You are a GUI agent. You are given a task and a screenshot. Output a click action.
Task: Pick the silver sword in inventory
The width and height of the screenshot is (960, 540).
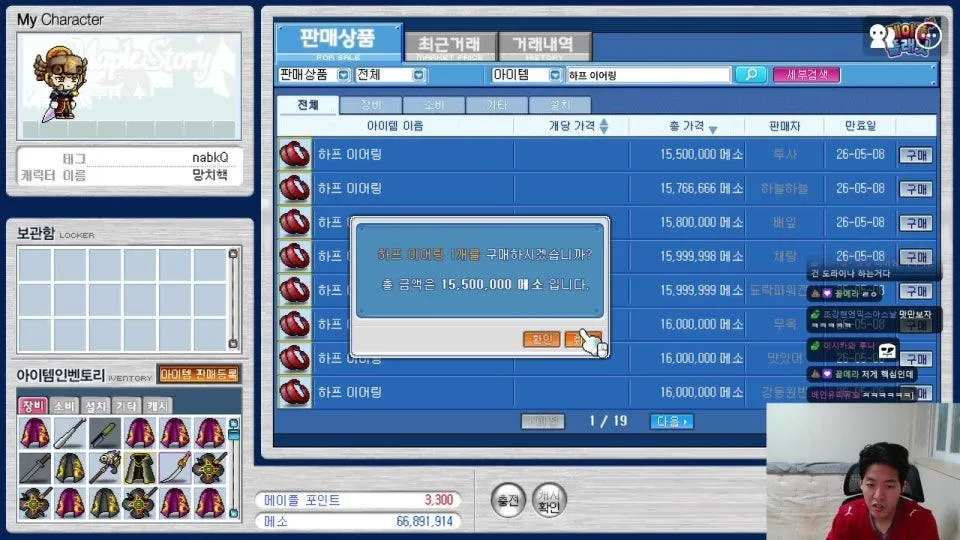tap(70, 433)
